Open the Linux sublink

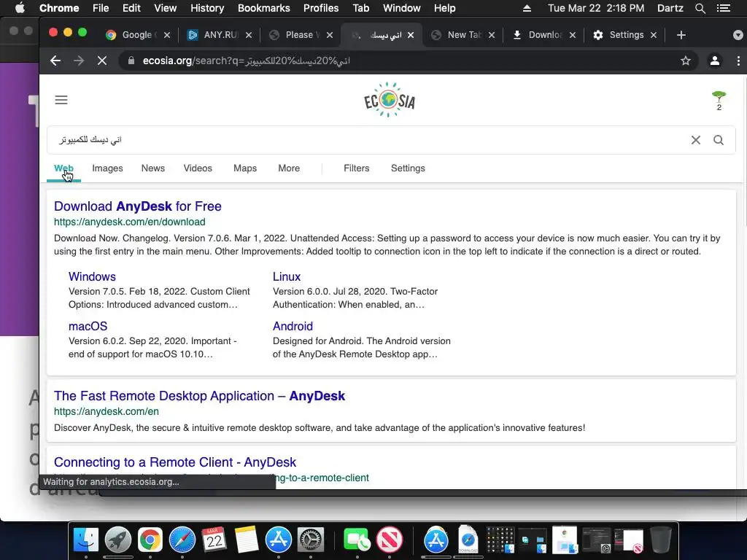click(287, 276)
